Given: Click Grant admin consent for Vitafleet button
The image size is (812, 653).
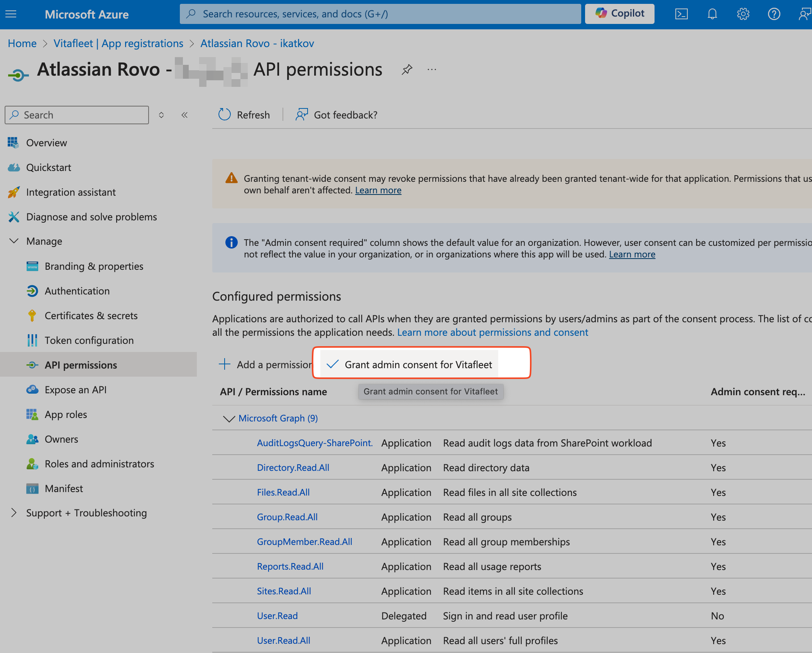Looking at the screenshot, I should tap(409, 364).
